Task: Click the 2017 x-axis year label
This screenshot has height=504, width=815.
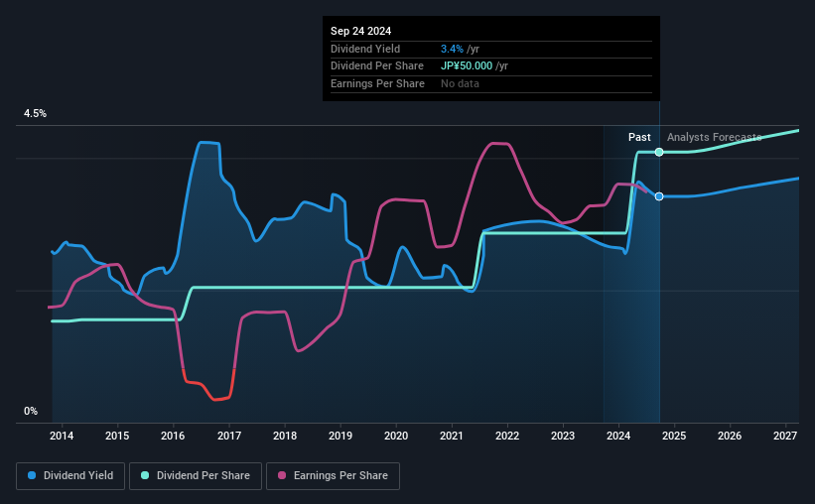Action: (x=228, y=436)
